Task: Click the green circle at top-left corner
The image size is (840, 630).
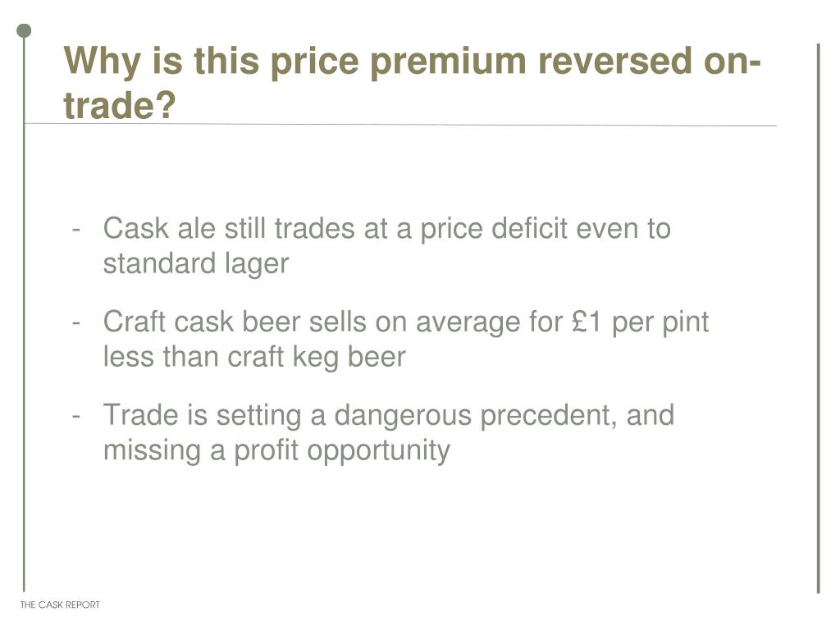Action: point(24,31)
